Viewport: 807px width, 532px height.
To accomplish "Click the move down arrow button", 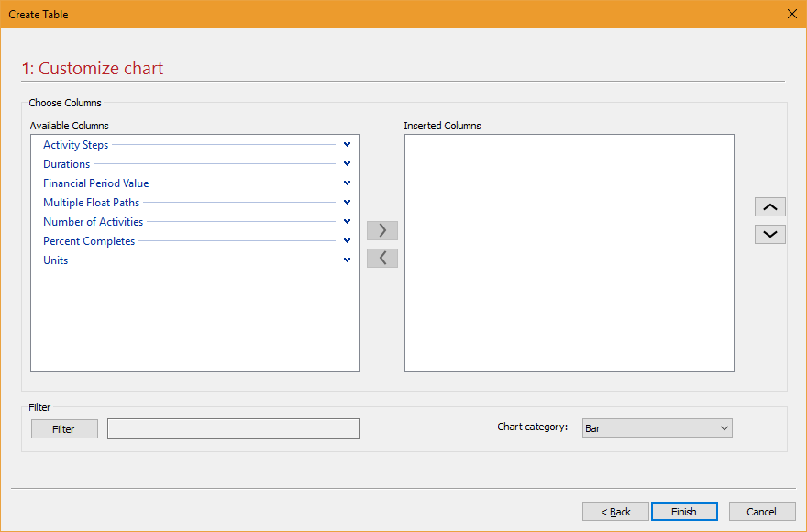I will pyautogui.click(x=769, y=234).
